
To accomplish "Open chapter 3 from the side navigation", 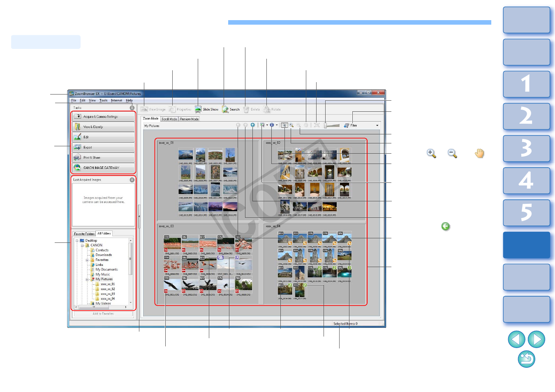I will (527, 148).
